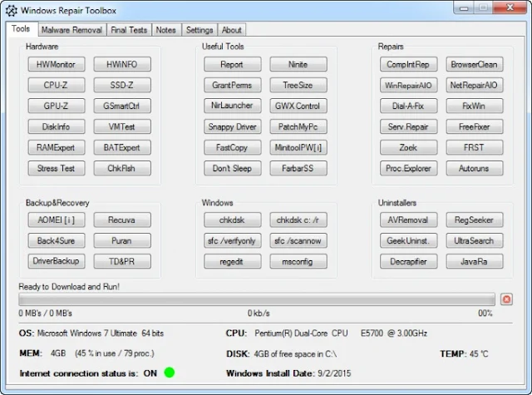Run chkdsk c: /r
This screenshot has height=395, width=532.
tap(298, 220)
